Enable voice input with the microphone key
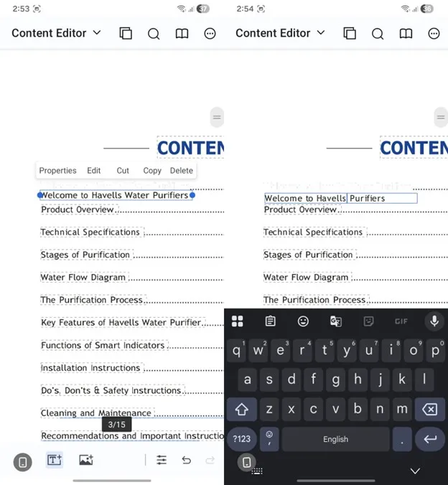 click(x=434, y=321)
